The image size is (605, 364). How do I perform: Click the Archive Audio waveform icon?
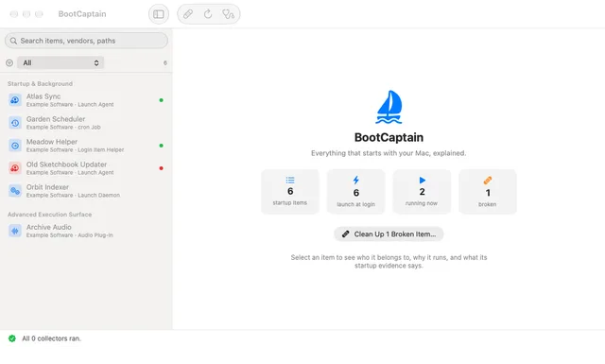click(x=15, y=231)
